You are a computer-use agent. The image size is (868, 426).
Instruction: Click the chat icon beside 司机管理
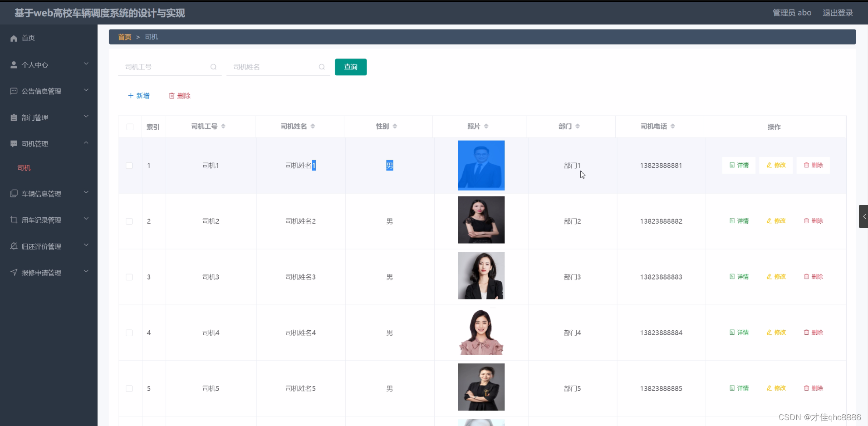click(x=14, y=144)
